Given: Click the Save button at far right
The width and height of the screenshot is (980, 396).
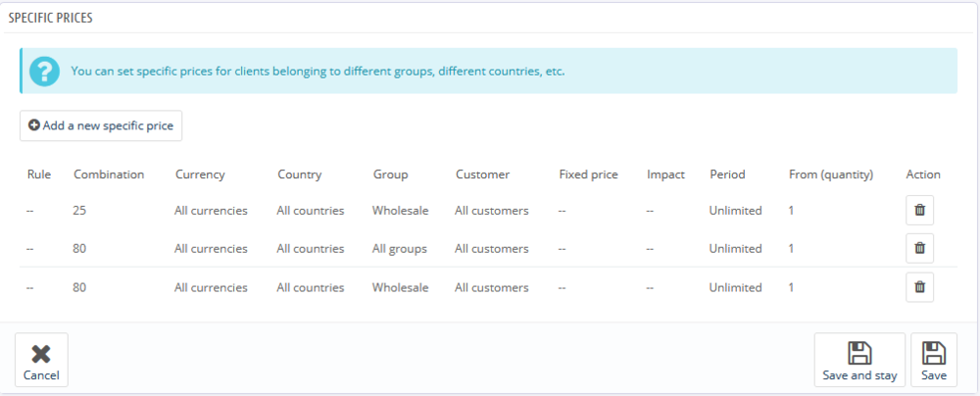Looking at the screenshot, I should [x=933, y=360].
